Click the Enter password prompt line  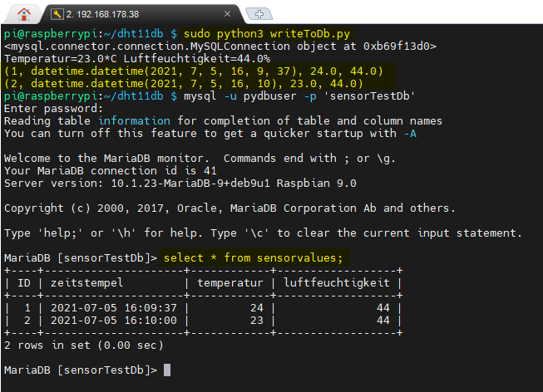(54, 108)
